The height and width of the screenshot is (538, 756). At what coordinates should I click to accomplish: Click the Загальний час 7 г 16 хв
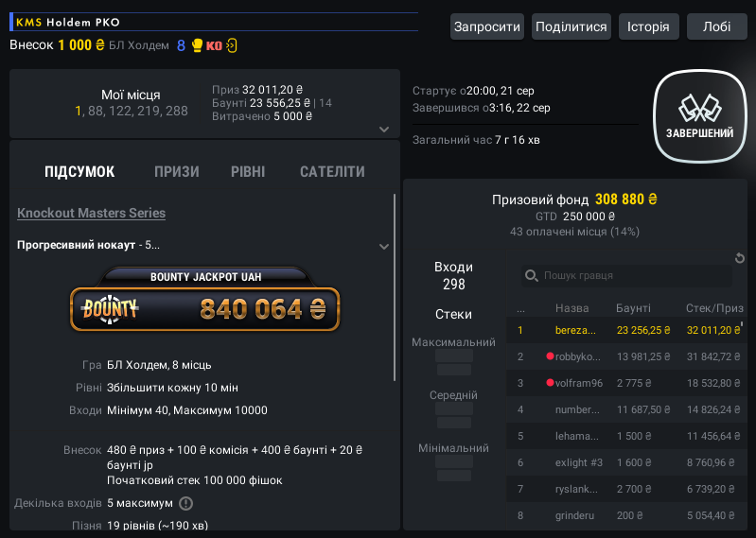(476, 140)
